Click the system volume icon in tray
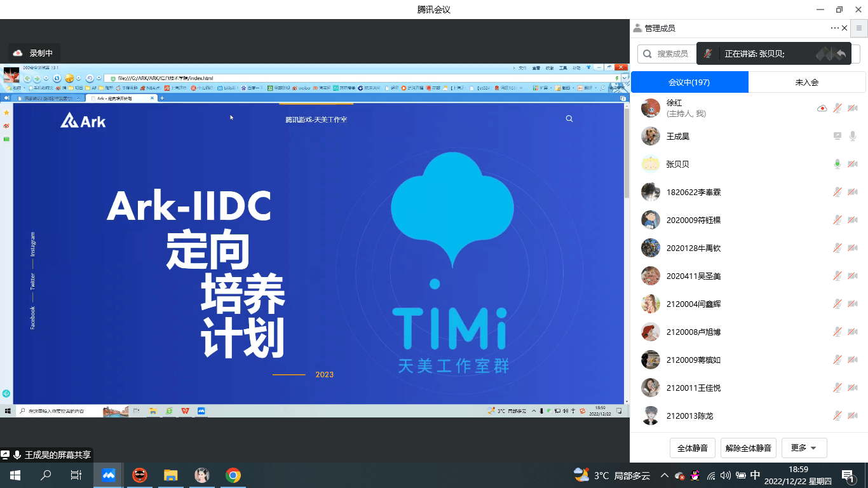This screenshot has height=488, width=868. [x=726, y=475]
